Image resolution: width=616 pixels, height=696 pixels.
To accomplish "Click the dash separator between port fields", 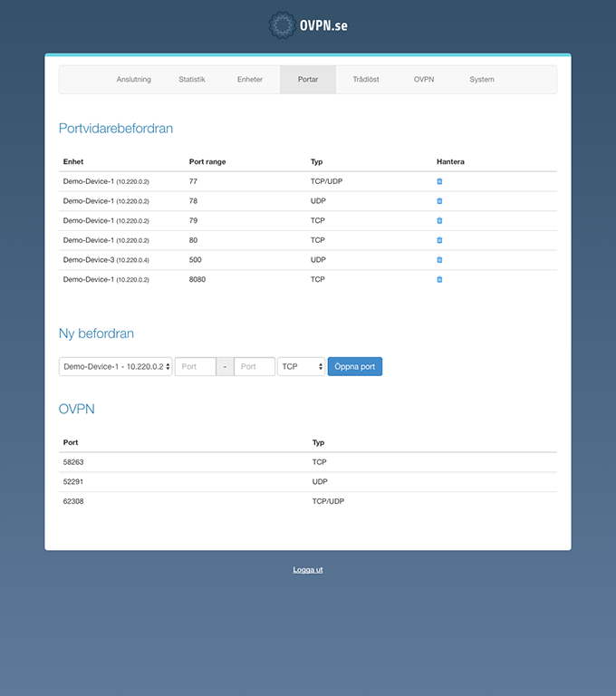I will point(225,367).
